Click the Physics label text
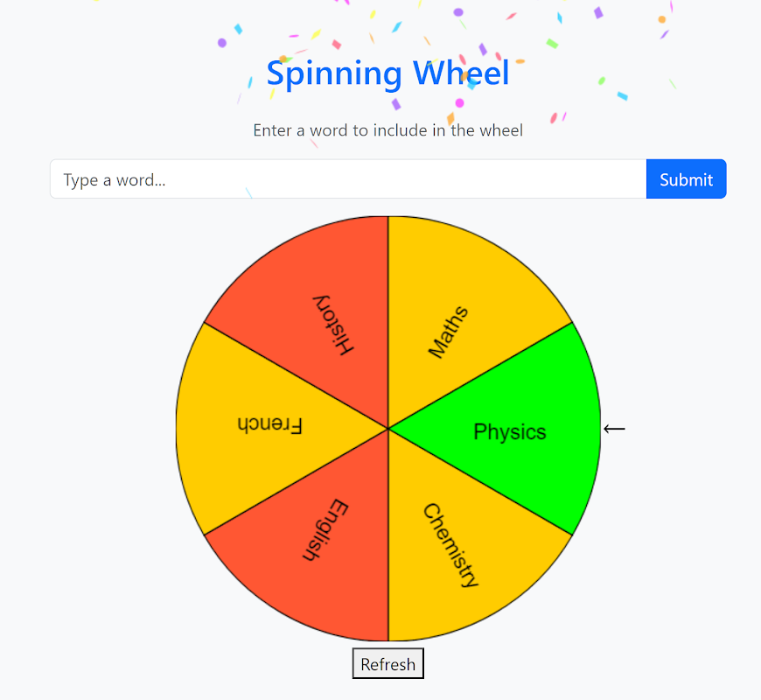 coord(510,431)
